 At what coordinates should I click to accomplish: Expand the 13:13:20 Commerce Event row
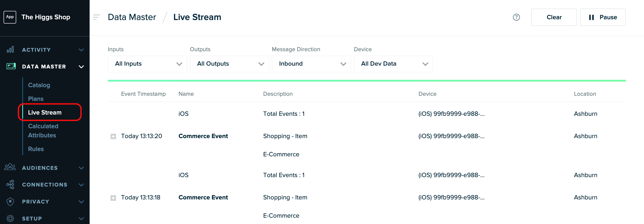click(113, 137)
